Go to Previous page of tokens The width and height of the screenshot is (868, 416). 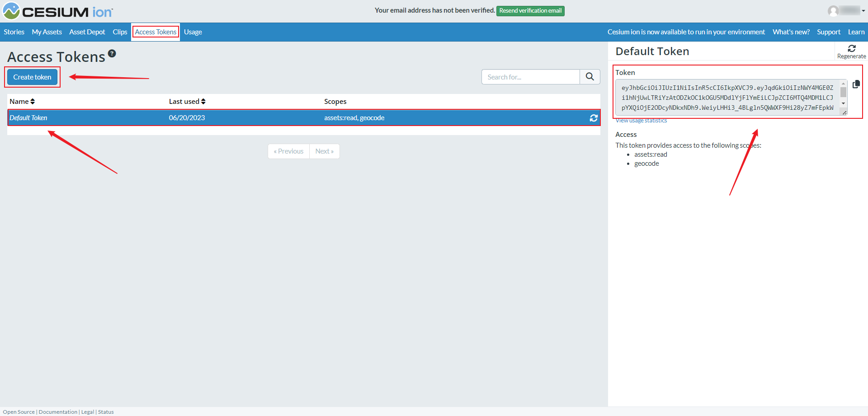point(288,151)
